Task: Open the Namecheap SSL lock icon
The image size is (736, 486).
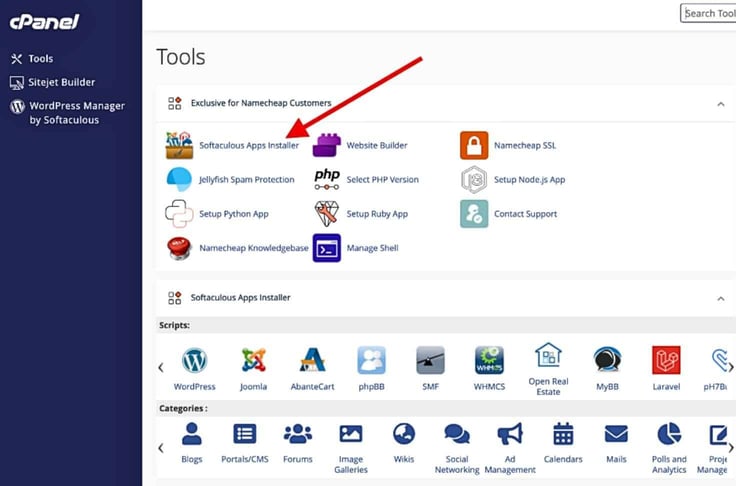Action: coord(474,145)
